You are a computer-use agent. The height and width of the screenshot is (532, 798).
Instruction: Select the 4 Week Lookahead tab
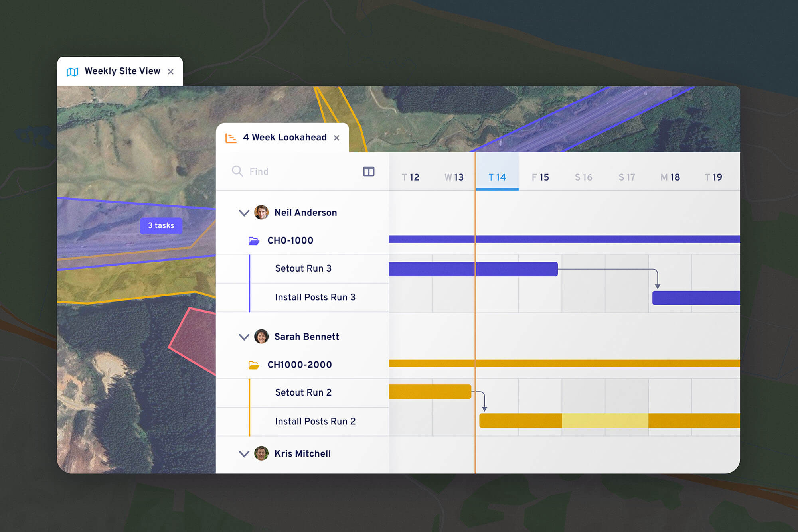coord(284,138)
